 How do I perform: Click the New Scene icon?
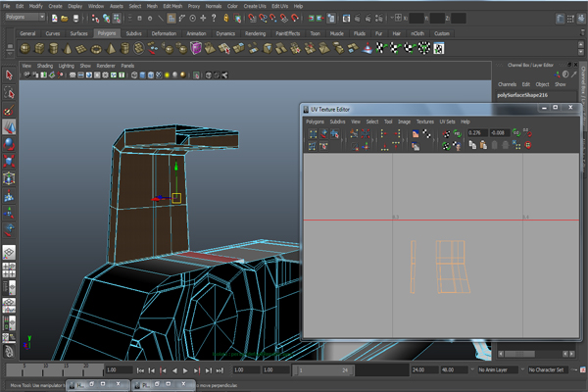coord(54,19)
